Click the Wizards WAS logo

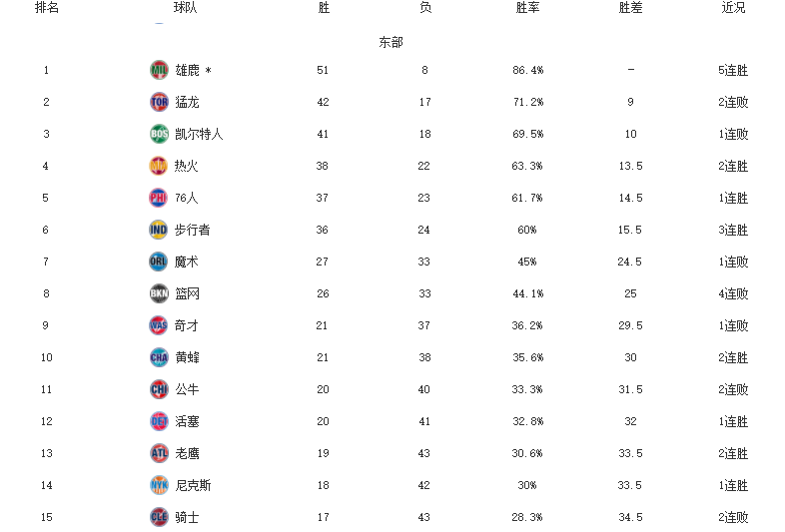pos(159,325)
